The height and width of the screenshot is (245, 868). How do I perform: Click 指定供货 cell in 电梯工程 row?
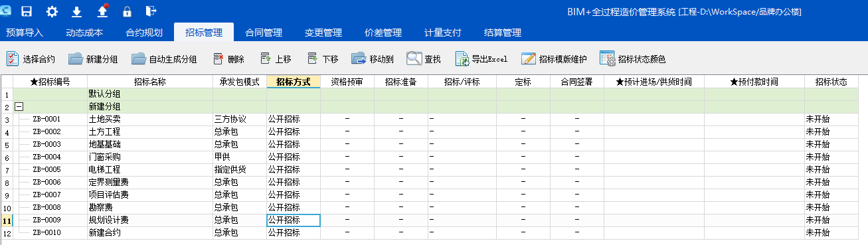(x=239, y=170)
